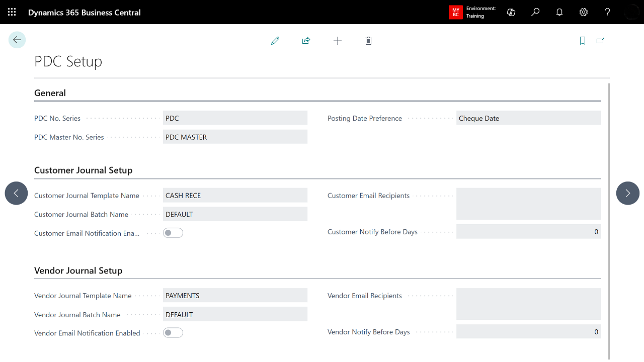
Task: Click the Customer Email Recipients label
Action: (x=368, y=196)
